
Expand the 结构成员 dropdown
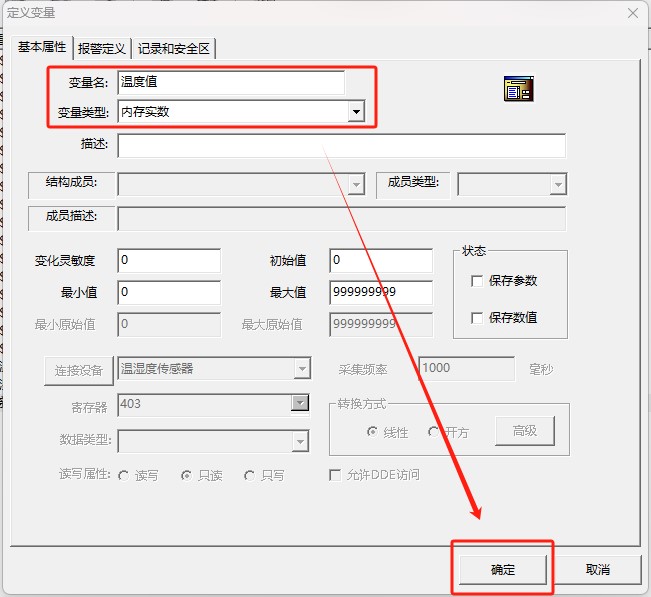pos(355,184)
